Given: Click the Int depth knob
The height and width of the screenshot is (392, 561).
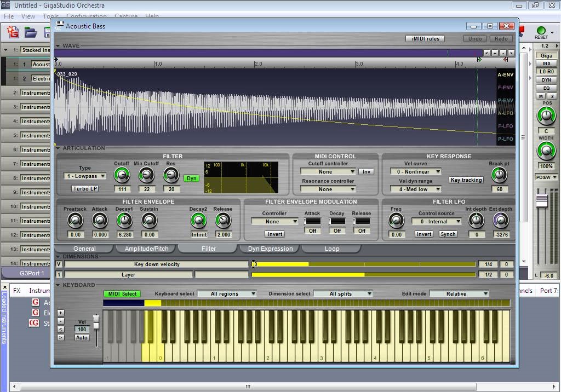Looking at the screenshot, I should (476, 221).
